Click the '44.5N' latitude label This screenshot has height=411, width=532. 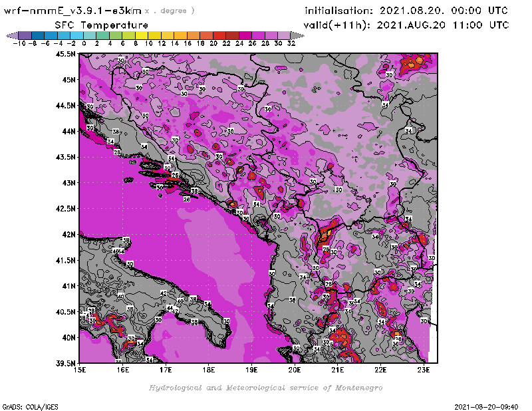[x=66, y=106]
